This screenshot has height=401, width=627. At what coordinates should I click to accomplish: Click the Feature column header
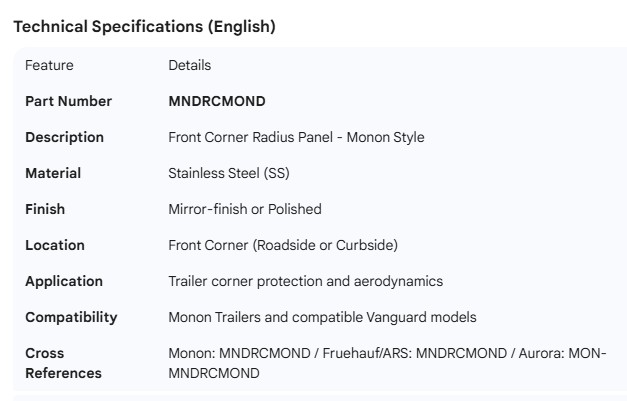pyautogui.click(x=49, y=65)
